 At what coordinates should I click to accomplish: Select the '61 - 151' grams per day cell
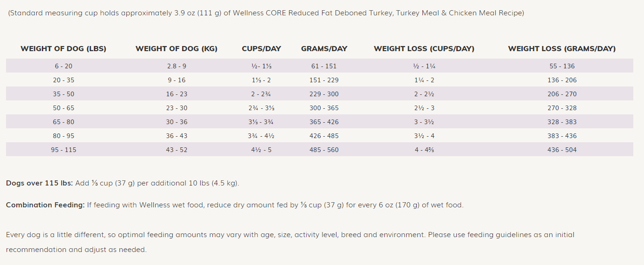click(324, 66)
